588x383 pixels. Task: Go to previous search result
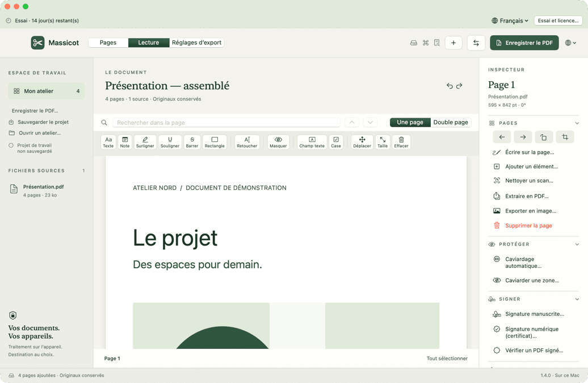coord(352,122)
